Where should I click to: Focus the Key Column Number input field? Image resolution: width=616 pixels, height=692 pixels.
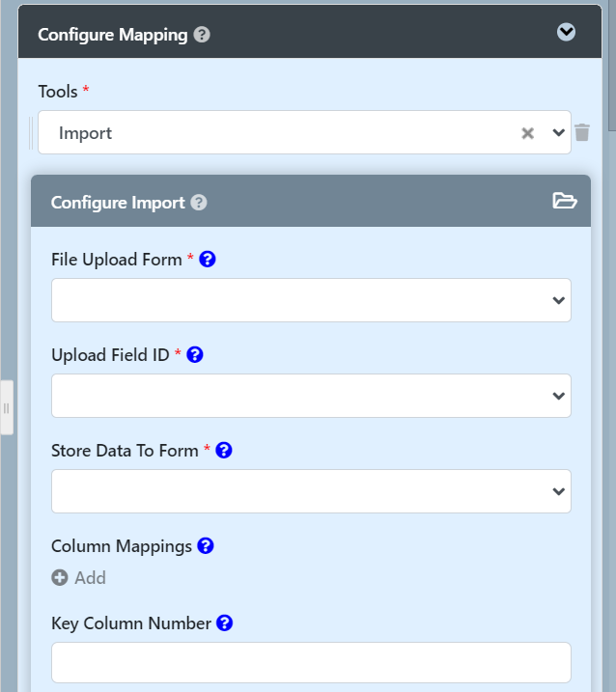(310, 663)
